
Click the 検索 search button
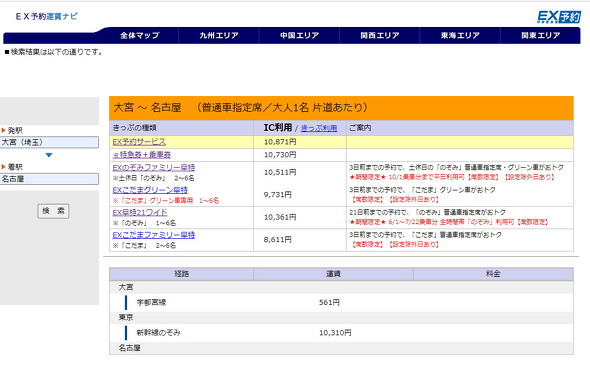(x=53, y=211)
